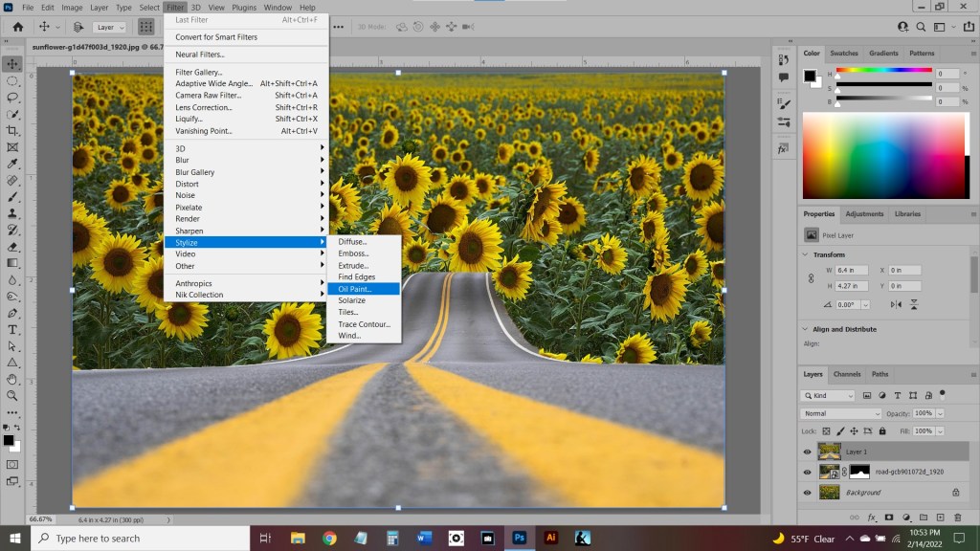This screenshot has width=980, height=551.
Task: Select the Horizontal Type tool
Action: [x=12, y=329]
